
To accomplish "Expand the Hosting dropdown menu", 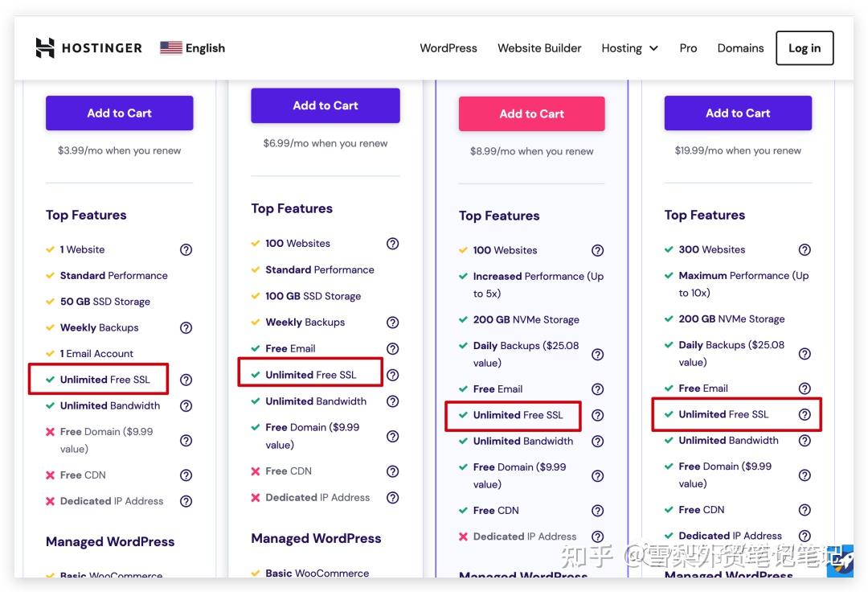I will [x=629, y=48].
